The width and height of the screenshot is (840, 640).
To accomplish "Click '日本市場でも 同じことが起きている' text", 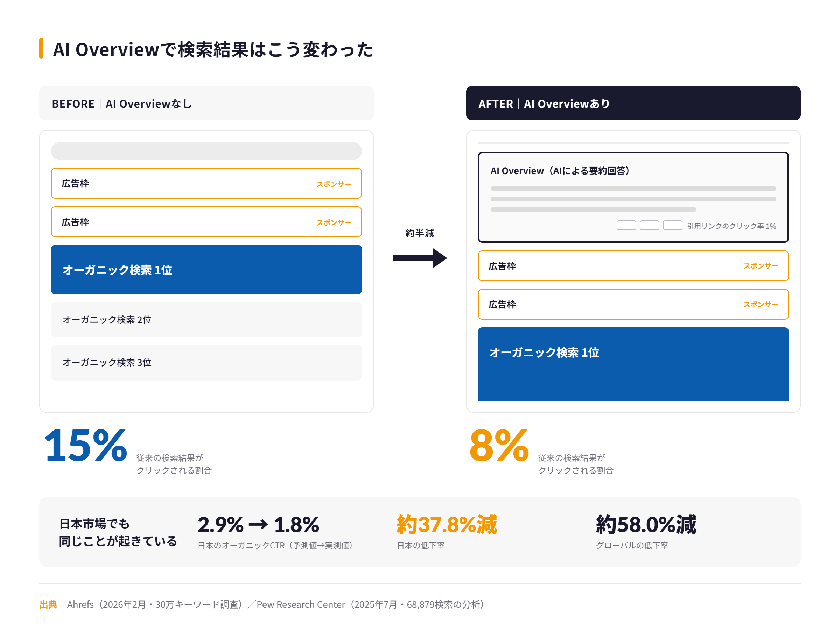I will (x=118, y=532).
